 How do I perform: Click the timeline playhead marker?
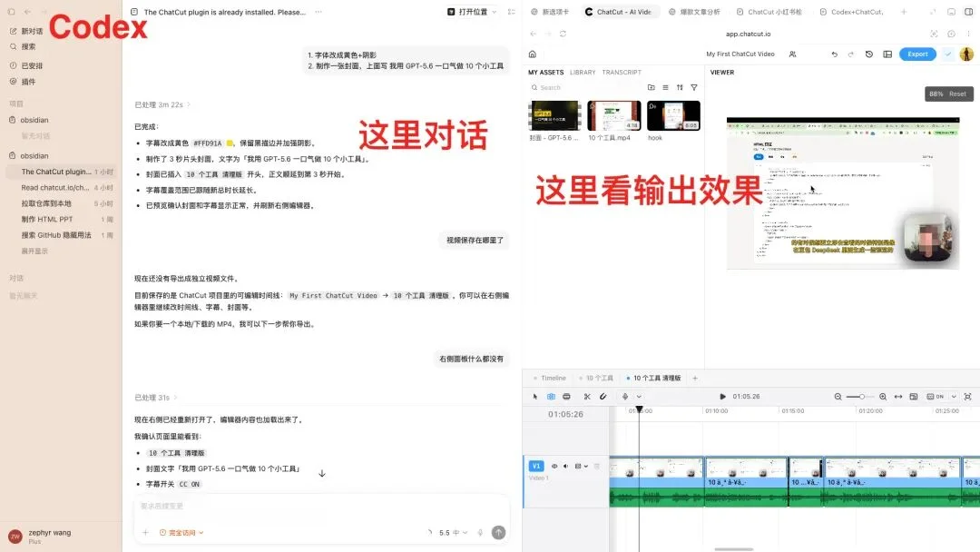pos(639,409)
